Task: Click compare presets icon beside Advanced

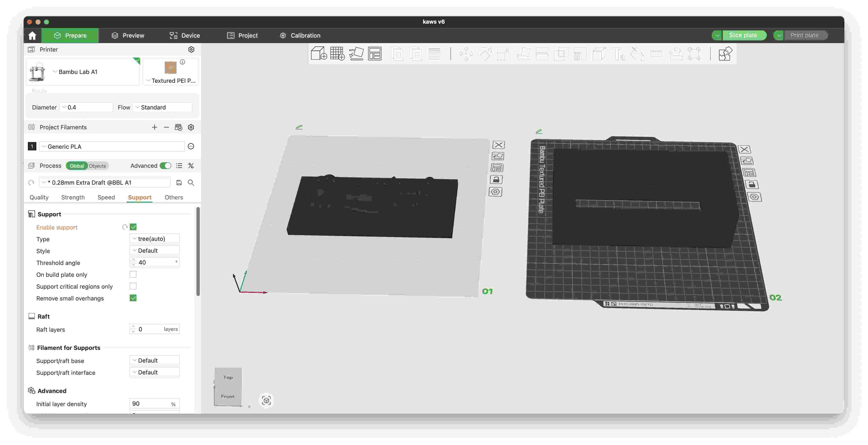Action: (191, 165)
